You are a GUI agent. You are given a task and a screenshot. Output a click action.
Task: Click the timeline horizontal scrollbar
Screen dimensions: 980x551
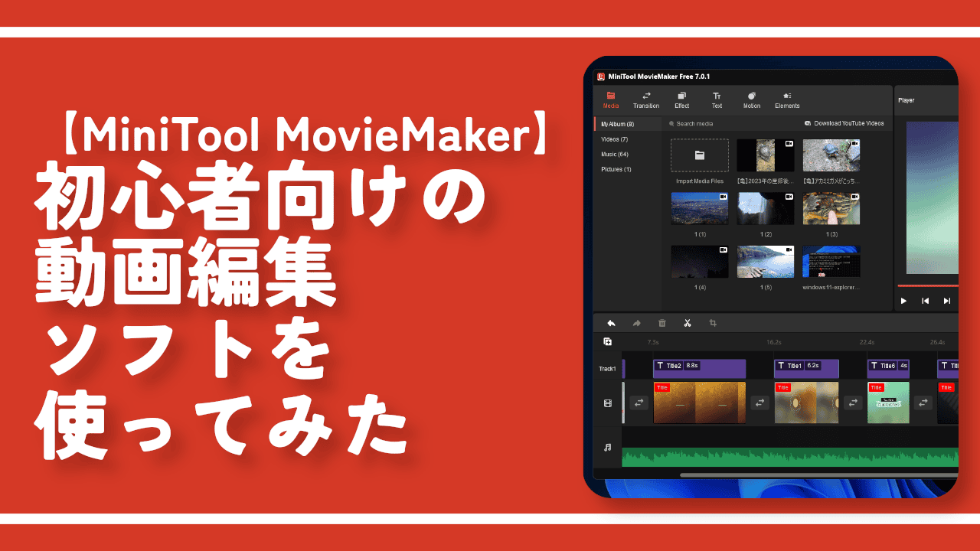[x=818, y=475]
